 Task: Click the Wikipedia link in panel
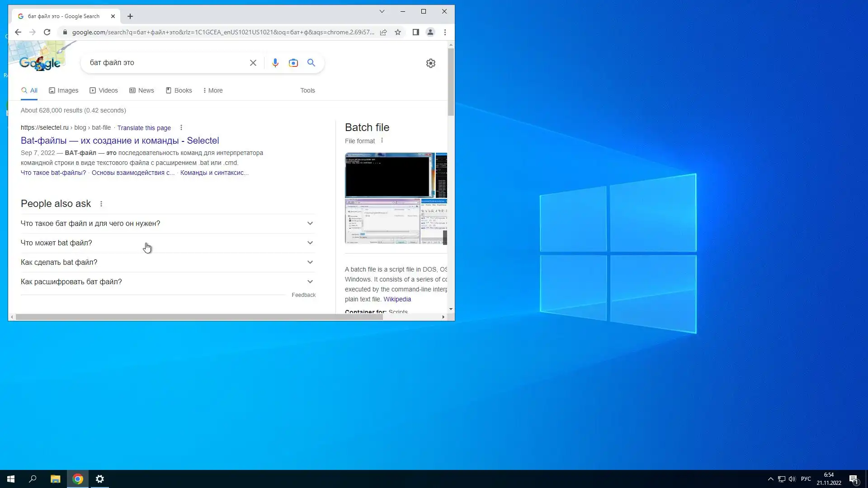397,299
